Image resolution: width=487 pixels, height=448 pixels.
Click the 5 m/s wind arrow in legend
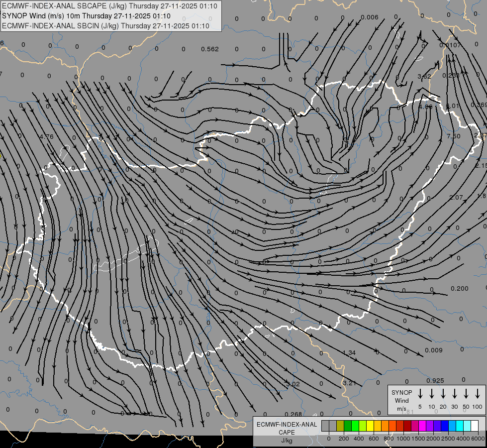tap(420, 394)
